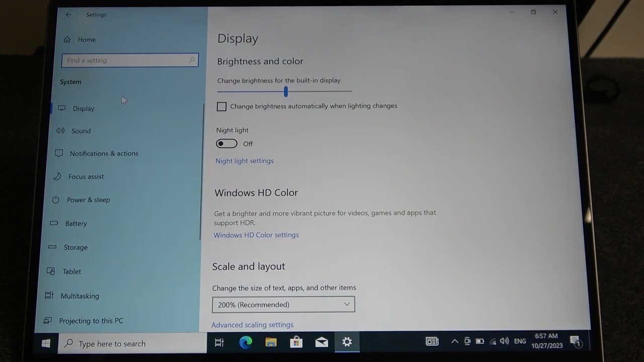Restore down the Settings window
644x362 pixels.
[533, 12]
